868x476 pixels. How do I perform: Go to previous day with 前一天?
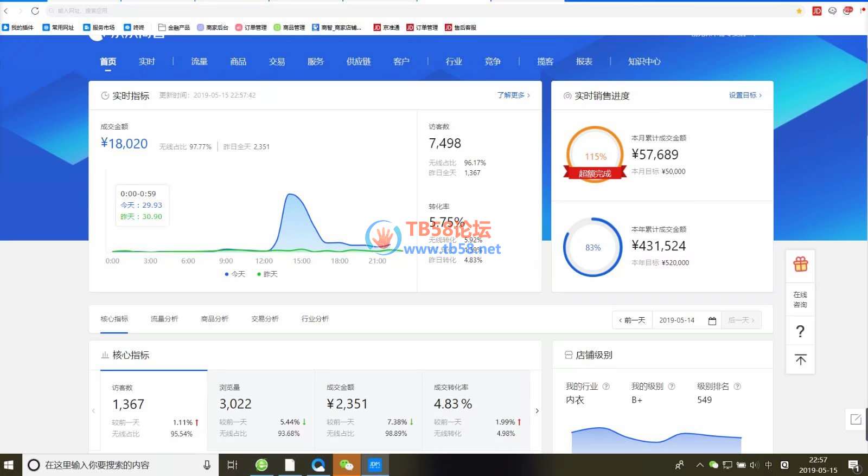coord(632,320)
